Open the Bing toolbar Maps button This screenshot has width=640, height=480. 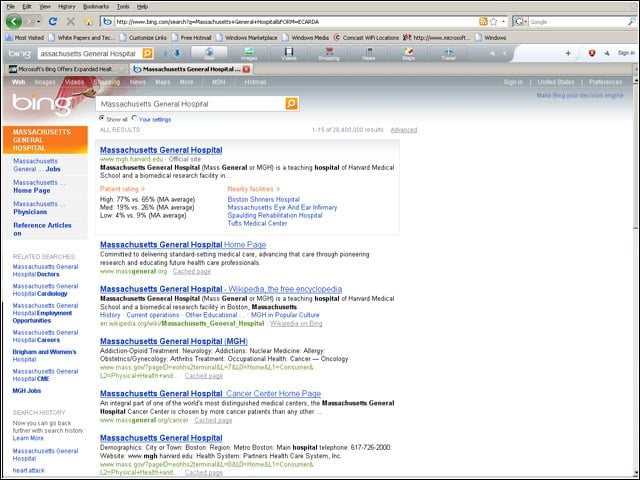(x=409, y=53)
